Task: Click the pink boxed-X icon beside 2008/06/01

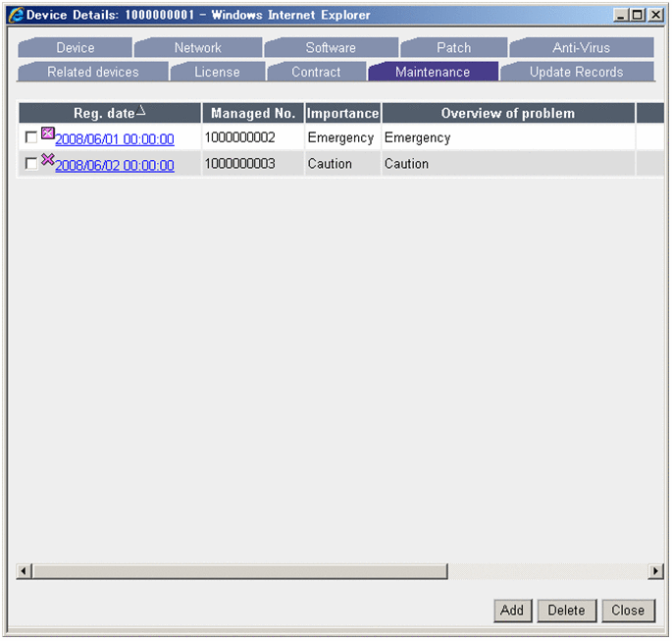Action: coord(47,134)
